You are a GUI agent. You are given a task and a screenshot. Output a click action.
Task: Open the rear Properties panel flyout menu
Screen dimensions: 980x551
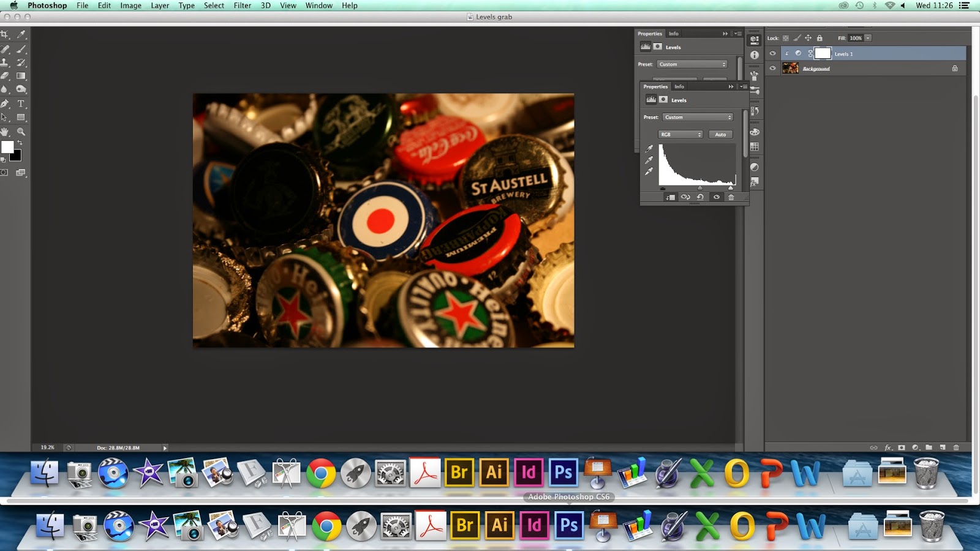(738, 34)
